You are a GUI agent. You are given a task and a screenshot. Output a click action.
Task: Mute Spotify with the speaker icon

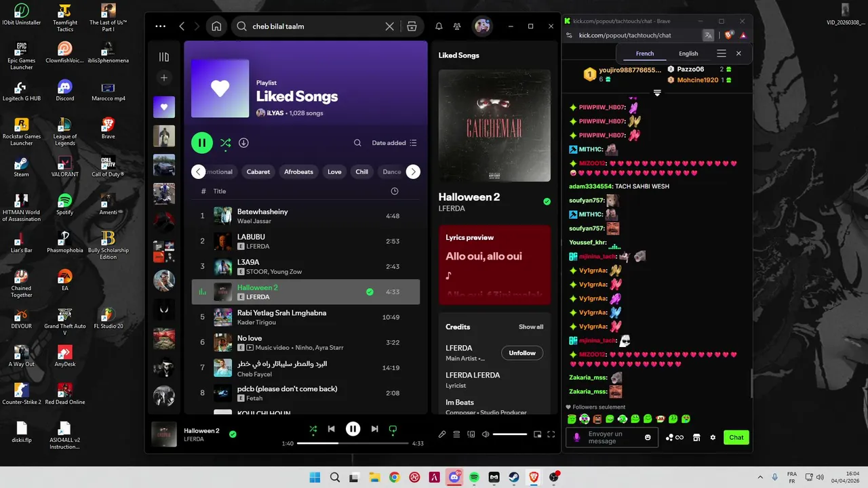[x=486, y=434]
